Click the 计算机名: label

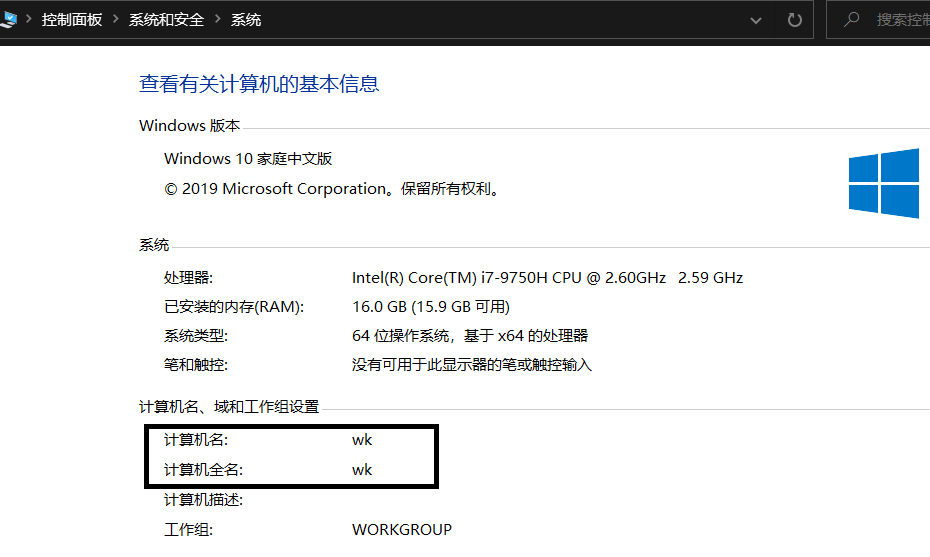click(x=196, y=440)
